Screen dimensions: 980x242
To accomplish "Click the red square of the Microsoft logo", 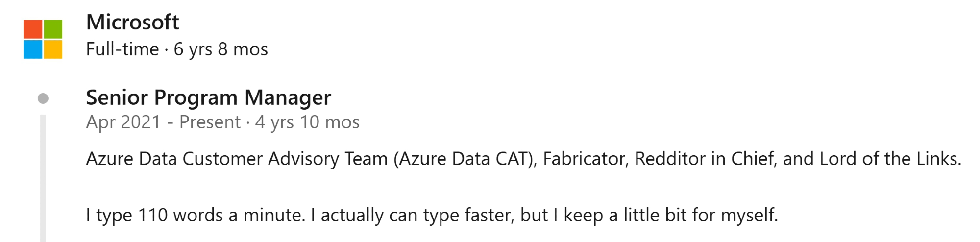I will (33, 29).
